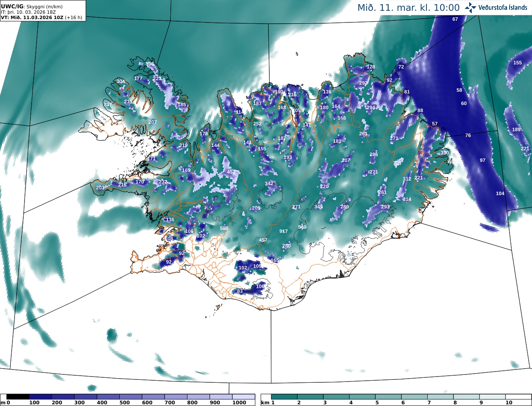Click visibility value 457 on the map

click(x=263, y=240)
